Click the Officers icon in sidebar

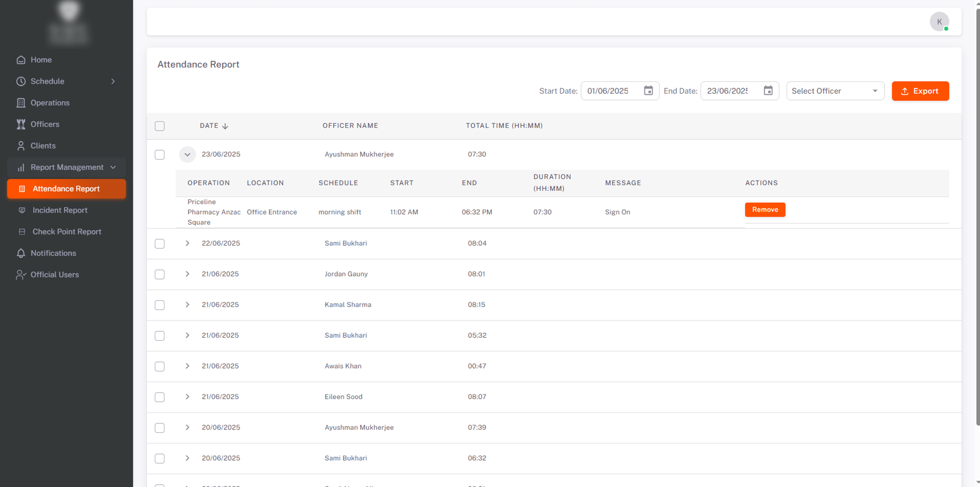(x=21, y=124)
